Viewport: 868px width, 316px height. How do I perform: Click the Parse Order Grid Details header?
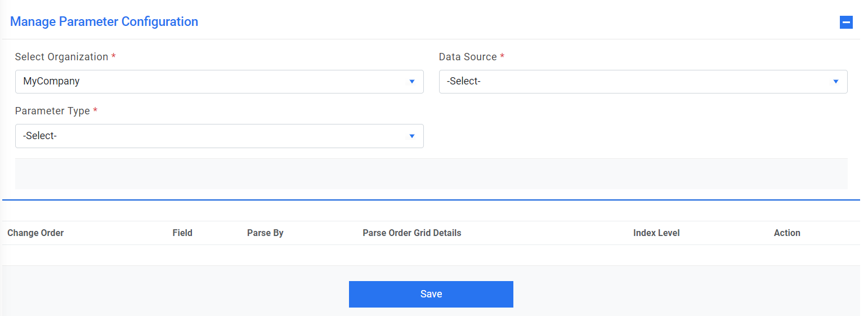point(411,233)
